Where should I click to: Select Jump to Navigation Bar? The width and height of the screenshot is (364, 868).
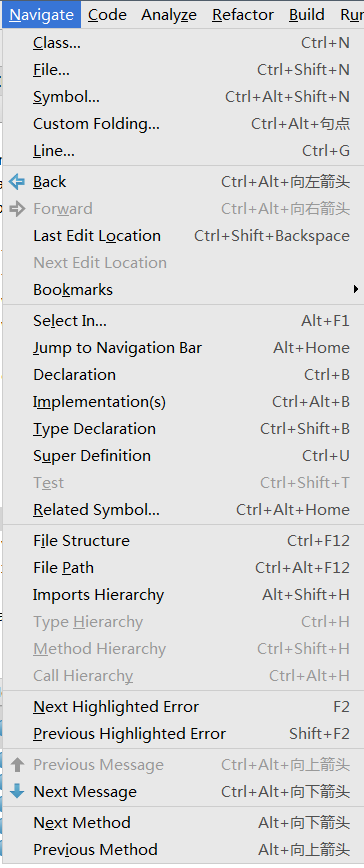182,348
